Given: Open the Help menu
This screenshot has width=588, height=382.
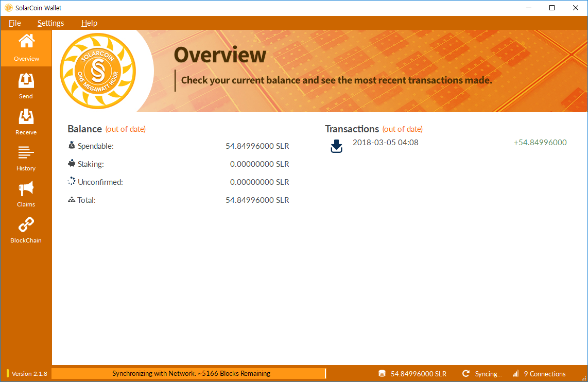Looking at the screenshot, I should pyautogui.click(x=89, y=23).
